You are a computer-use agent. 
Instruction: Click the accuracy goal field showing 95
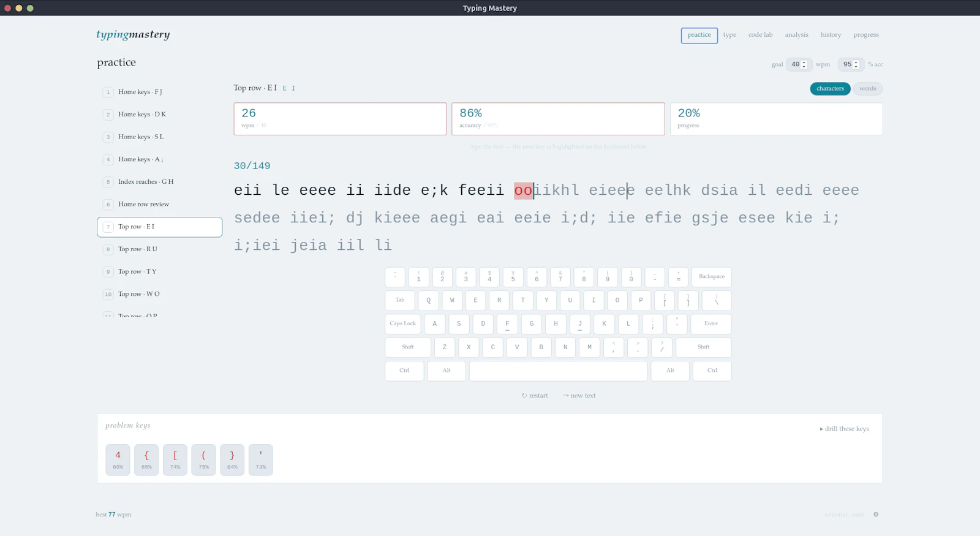[851, 64]
